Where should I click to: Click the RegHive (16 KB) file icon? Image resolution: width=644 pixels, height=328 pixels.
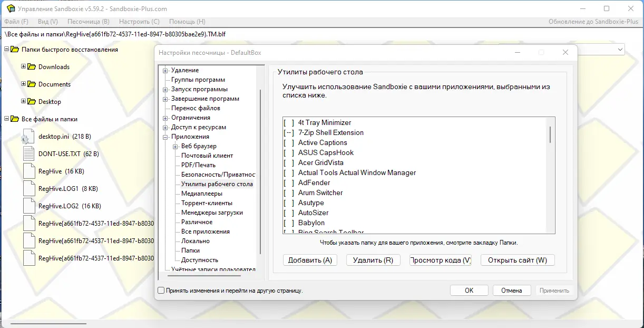click(x=29, y=171)
